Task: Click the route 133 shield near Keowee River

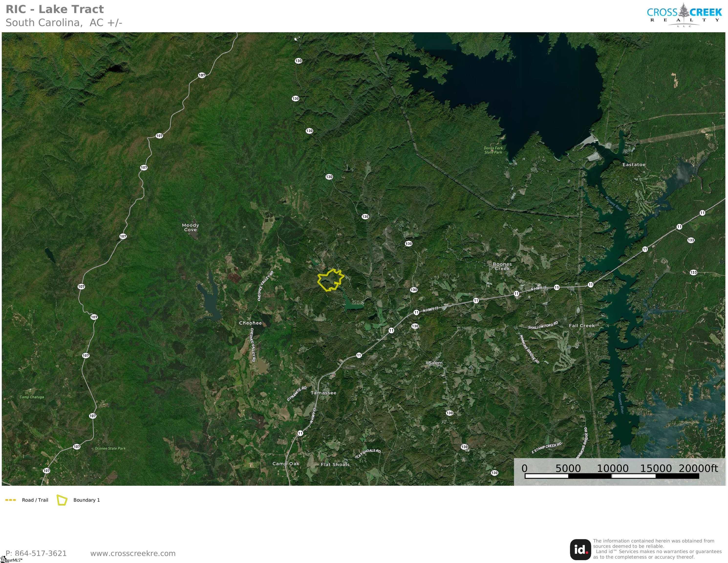Action: click(691, 240)
